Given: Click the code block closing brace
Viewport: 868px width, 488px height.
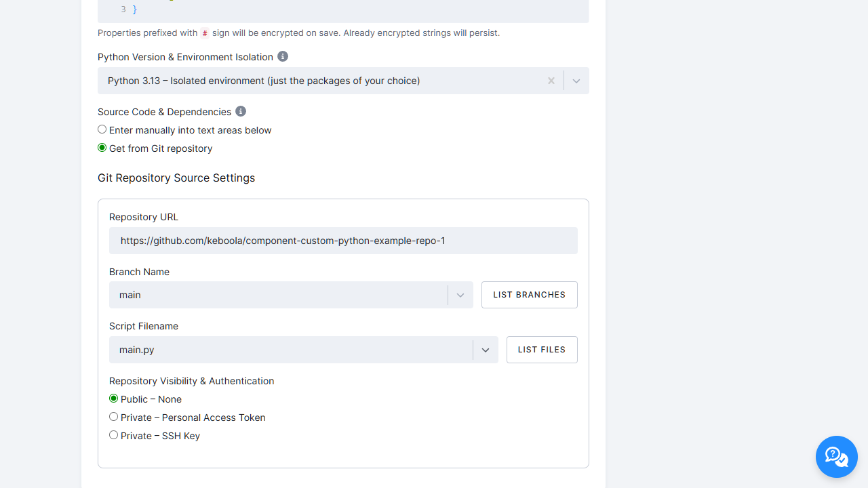Looking at the screenshot, I should coord(134,9).
